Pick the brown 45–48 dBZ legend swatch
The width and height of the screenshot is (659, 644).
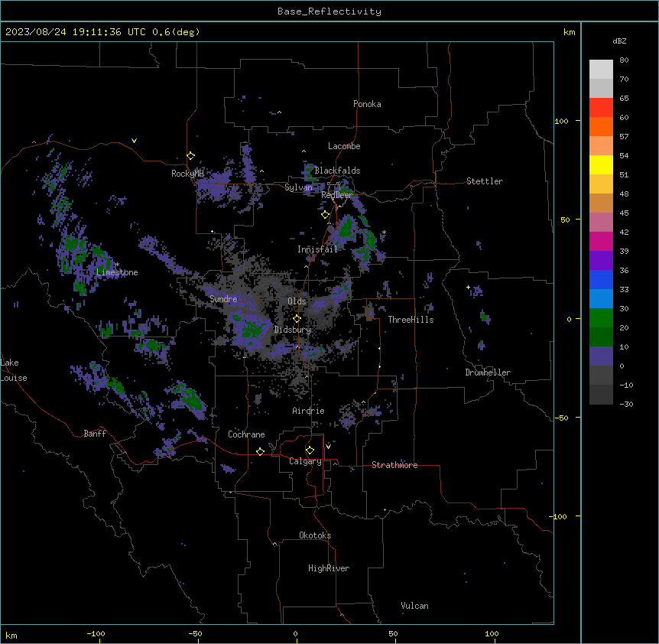pos(601,203)
